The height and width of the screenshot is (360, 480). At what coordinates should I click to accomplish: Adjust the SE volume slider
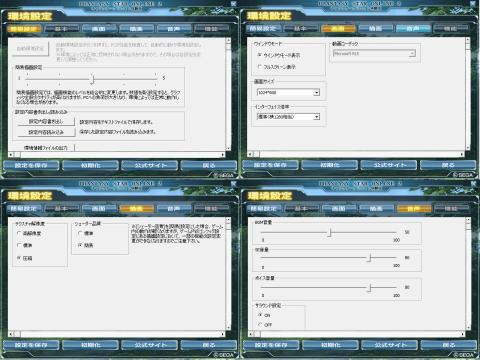[369, 258]
